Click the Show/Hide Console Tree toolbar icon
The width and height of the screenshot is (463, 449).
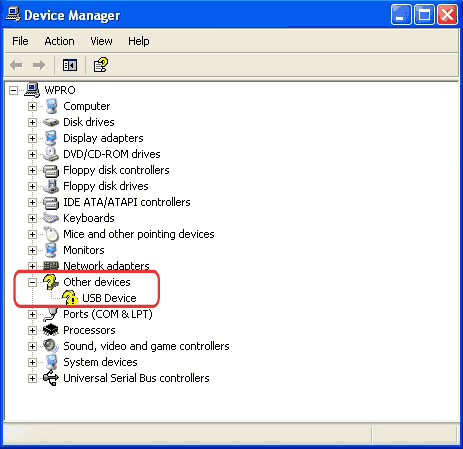coord(70,65)
